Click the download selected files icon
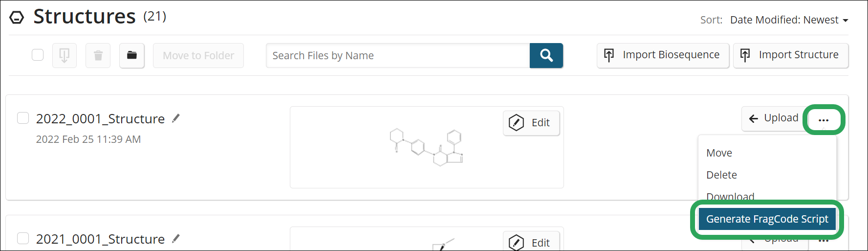Screen dimensions: 868x251 (65, 55)
